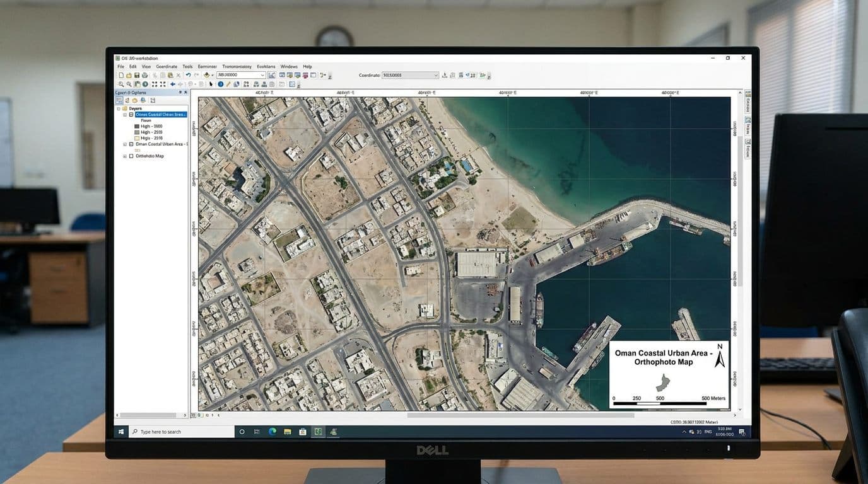Click the Windows Start button
This screenshot has height=484, width=868.
(x=121, y=432)
